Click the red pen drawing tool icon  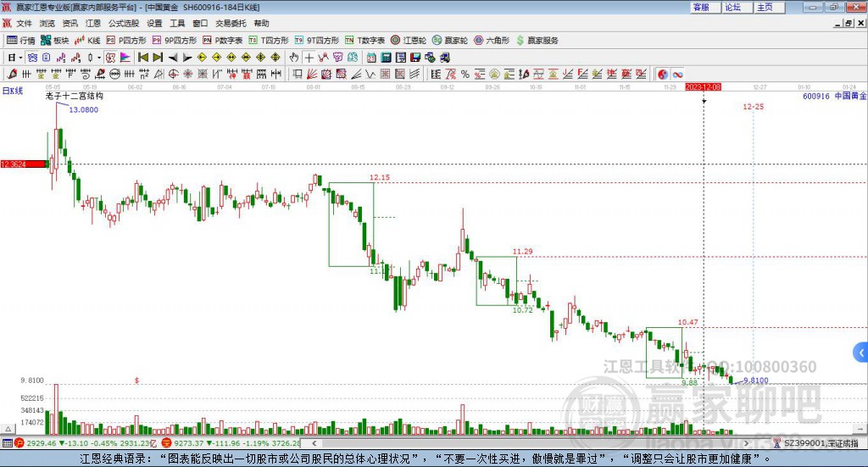pos(12,74)
